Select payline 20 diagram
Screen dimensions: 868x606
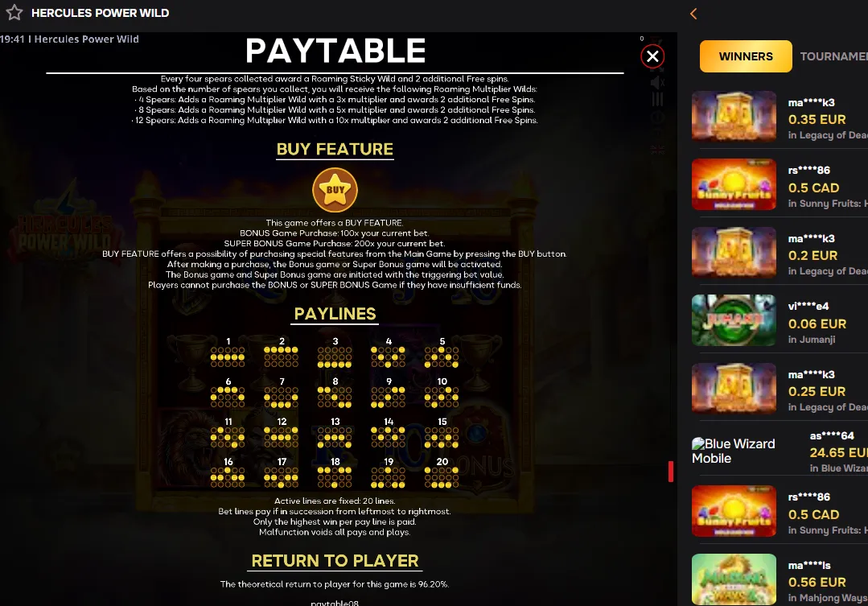(x=442, y=472)
